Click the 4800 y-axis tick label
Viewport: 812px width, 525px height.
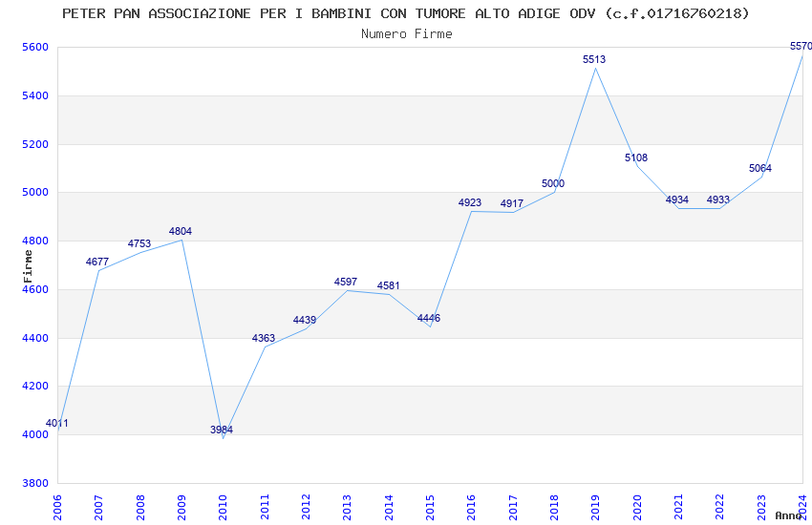35,241
